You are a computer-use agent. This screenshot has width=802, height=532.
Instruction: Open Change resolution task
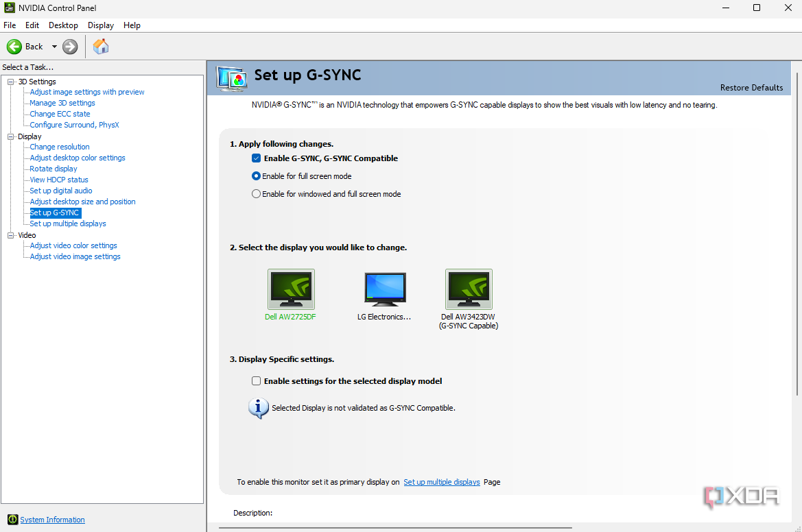(59, 147)
